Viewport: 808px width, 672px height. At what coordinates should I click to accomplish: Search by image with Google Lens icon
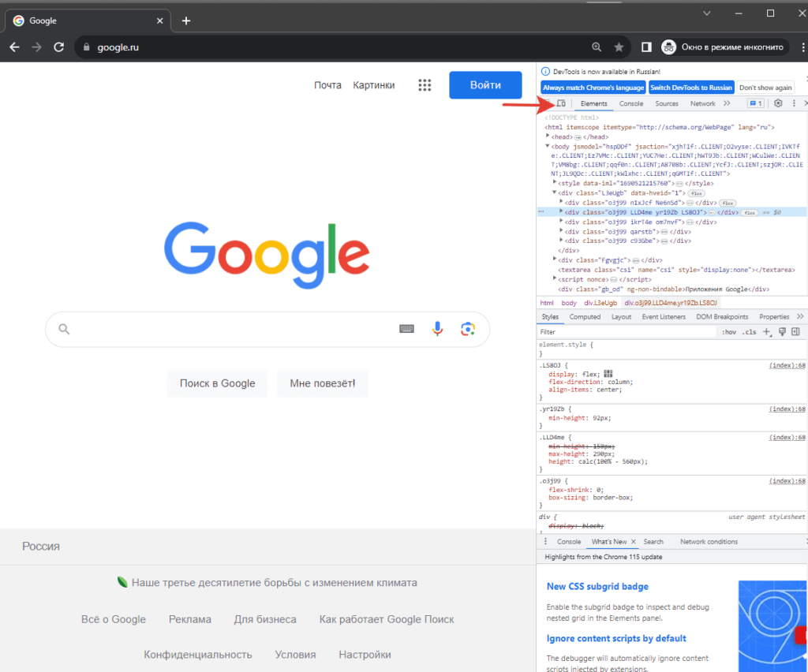(468, 329)
